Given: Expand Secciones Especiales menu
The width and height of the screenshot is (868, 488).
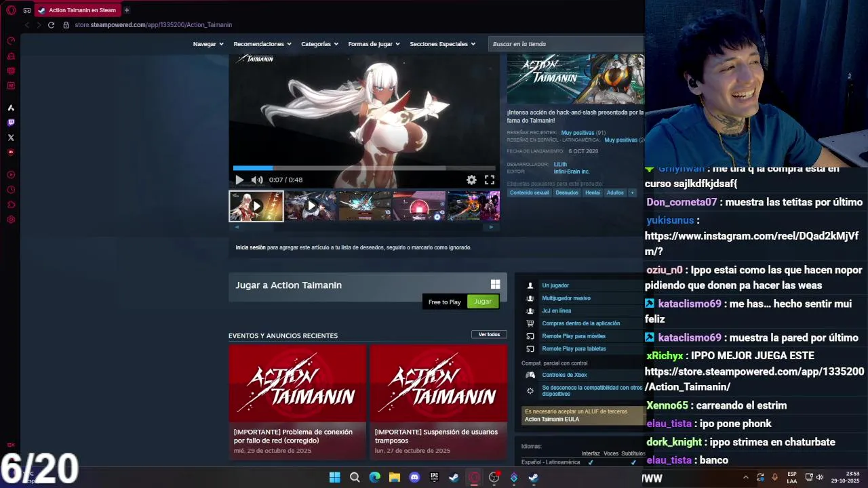Looking at the screenshot, I should tap(442, 44).
